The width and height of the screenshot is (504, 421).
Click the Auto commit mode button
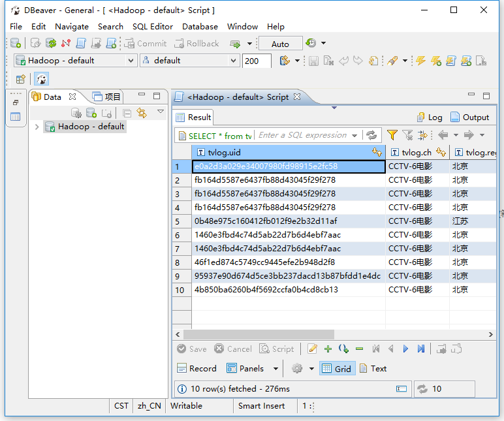coord(280,44)
